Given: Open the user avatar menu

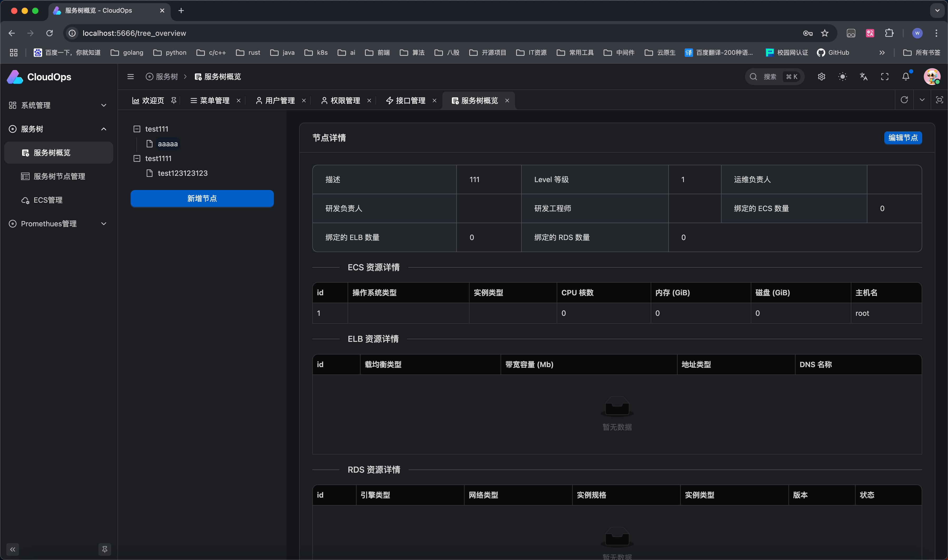Looking at the screenshot, I should pos(932,77).
